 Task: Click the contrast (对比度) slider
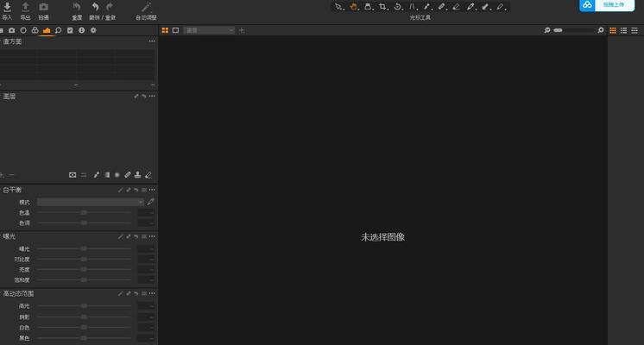coord(85,260)
